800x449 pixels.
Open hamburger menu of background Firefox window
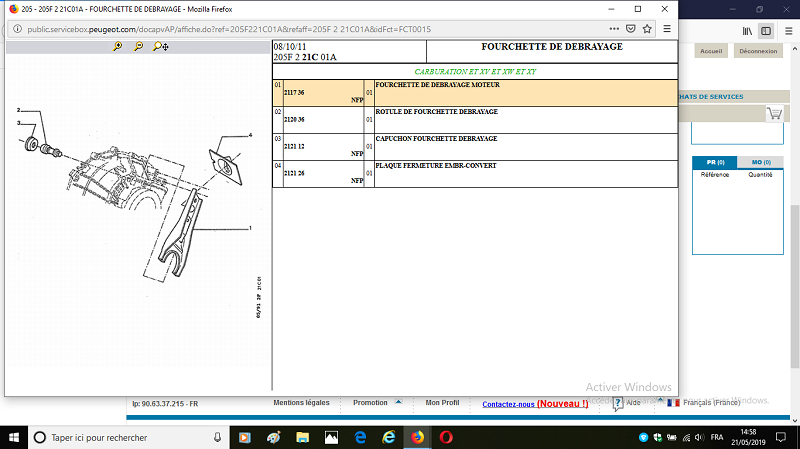788,31
